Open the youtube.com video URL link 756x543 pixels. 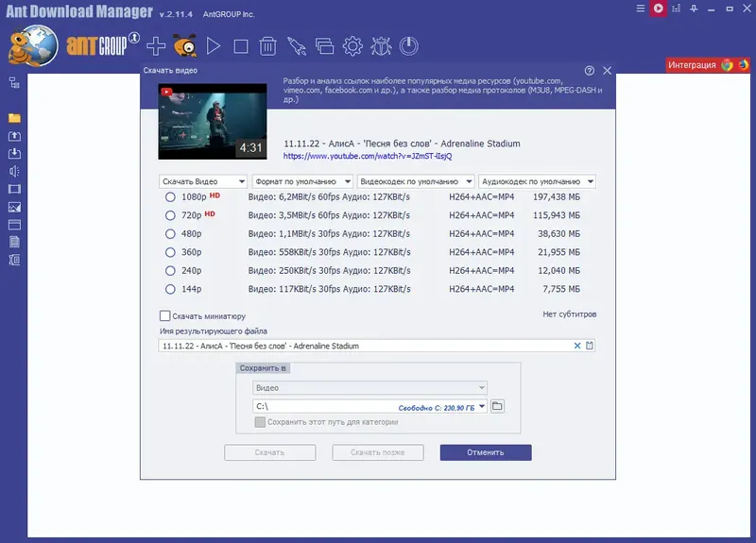(x=368, y=156)
